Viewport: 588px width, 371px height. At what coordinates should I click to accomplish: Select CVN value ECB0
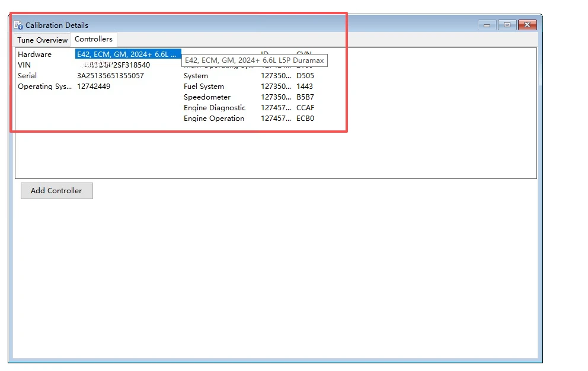point(305,119)
